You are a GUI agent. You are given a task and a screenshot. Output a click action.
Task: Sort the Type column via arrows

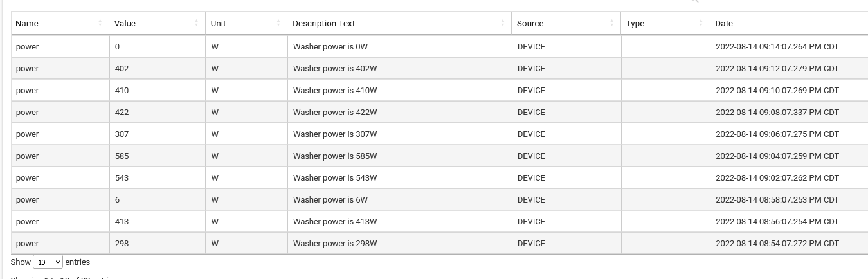[701, 23]
